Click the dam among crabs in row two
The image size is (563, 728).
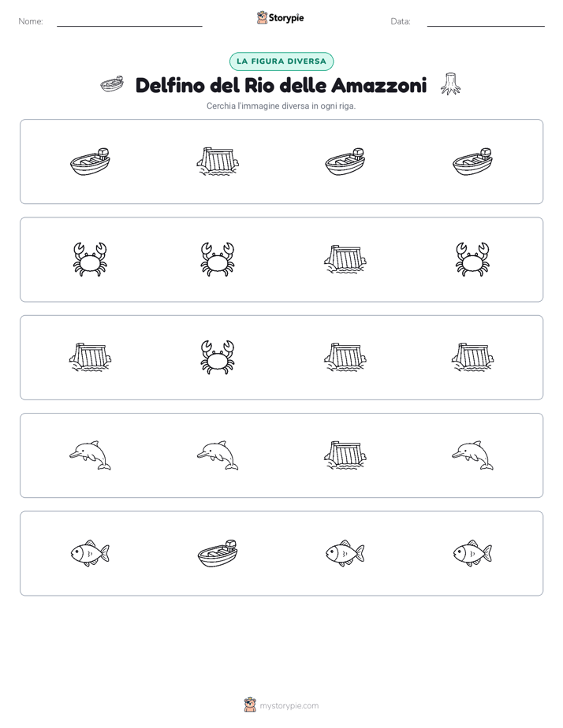point(345,259)
